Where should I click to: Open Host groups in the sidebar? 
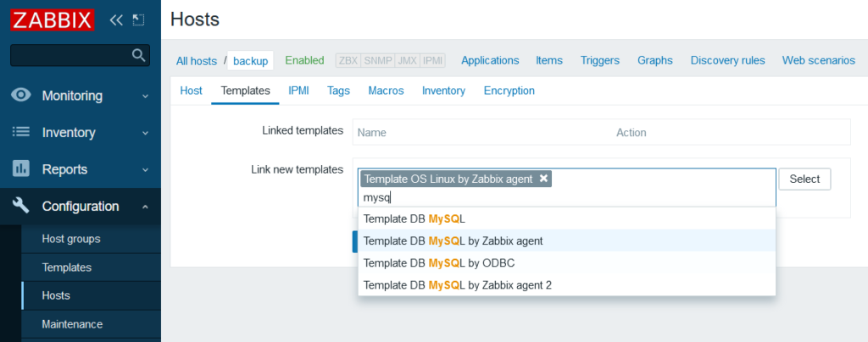[x=71, y=239]
